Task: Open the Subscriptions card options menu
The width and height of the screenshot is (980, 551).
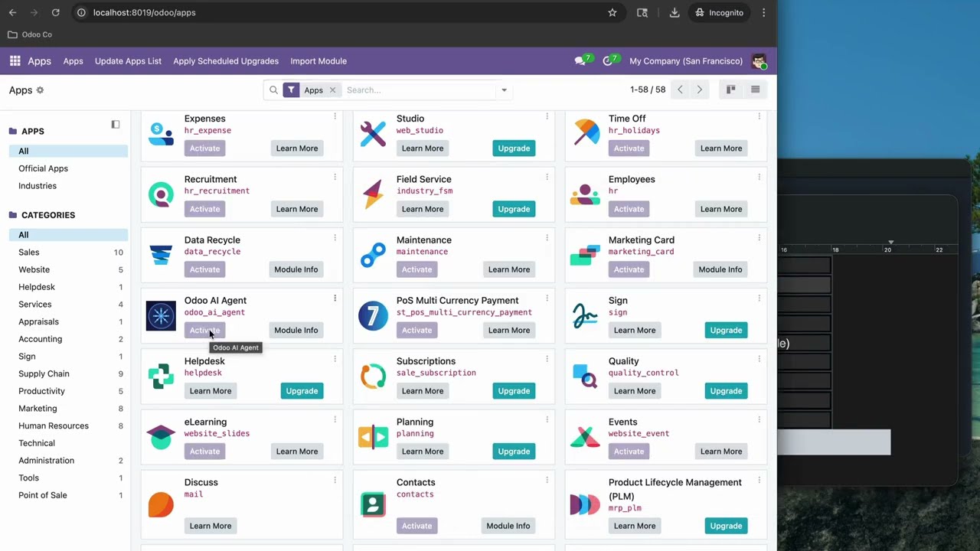Action: 547,359
